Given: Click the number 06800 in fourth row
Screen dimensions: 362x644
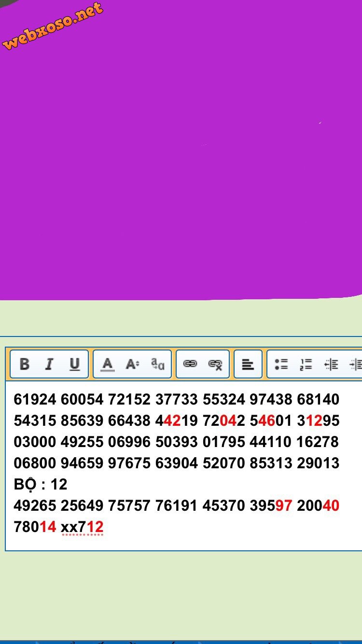Looking at the screenshot, I should coord(35,463).
